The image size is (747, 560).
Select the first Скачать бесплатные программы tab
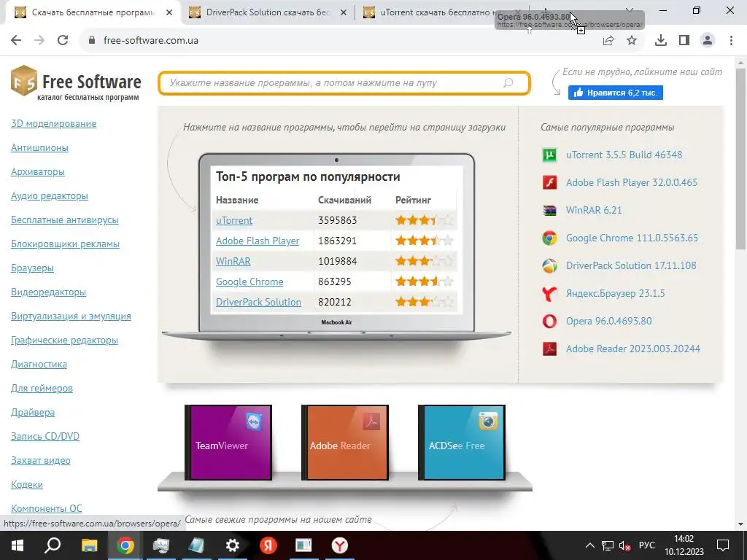pyautogui.click(x=93, y=12)
